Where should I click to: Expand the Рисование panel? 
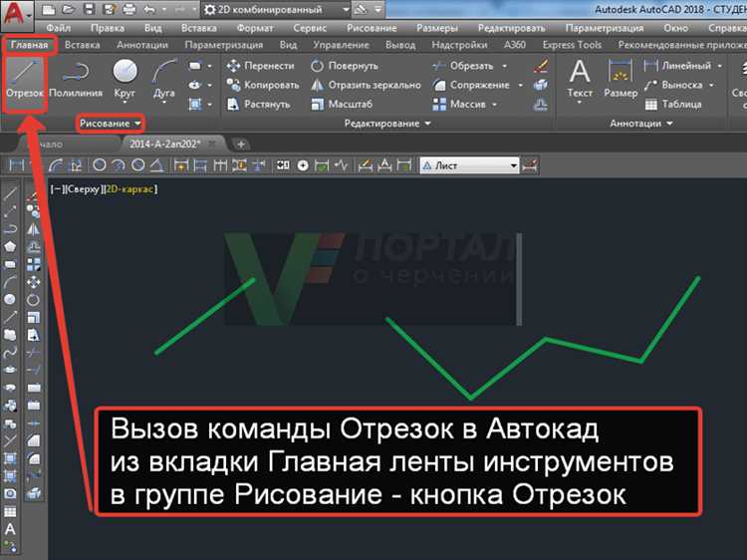pyautogui.click(x=110, y=124)
